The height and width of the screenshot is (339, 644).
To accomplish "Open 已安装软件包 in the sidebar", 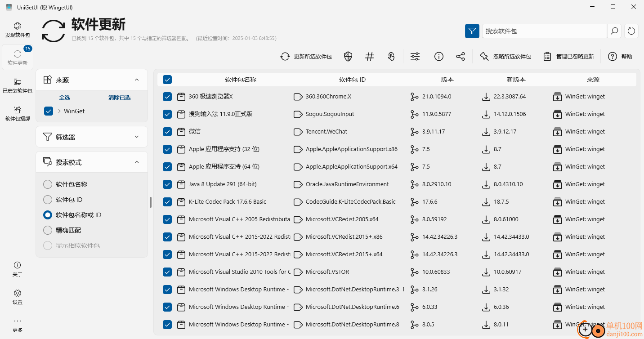I will click(18, 85).
